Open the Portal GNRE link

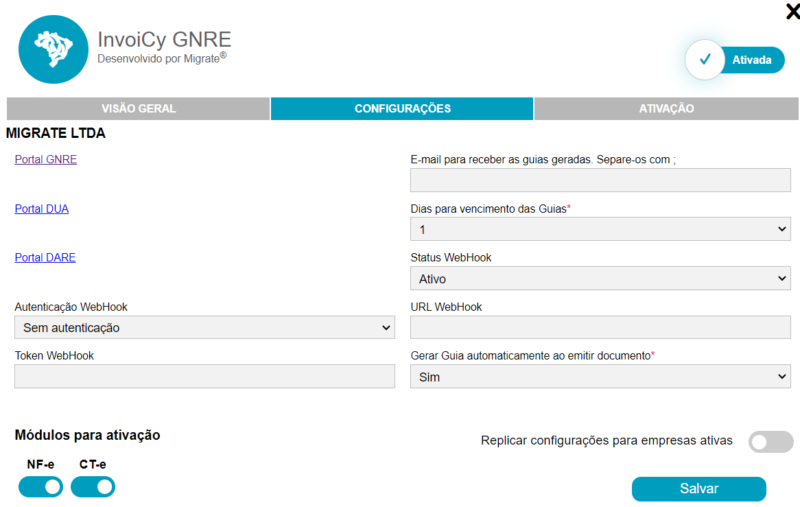coord(45,159)
